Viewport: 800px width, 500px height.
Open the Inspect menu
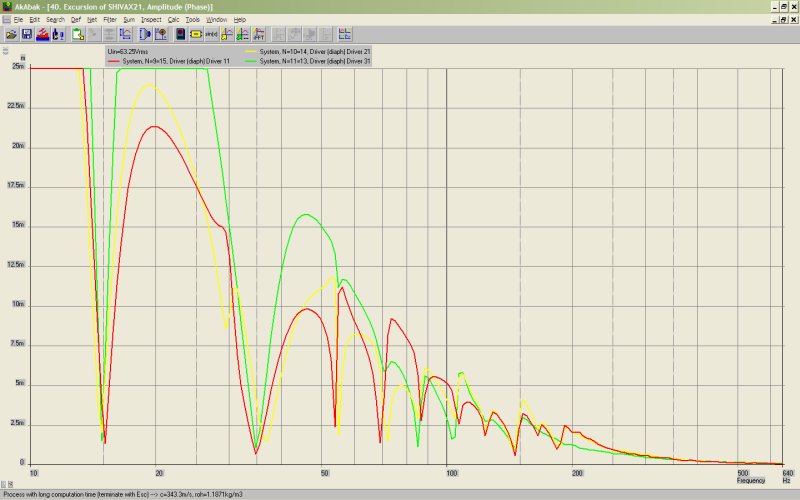click(x=151, y=20)
